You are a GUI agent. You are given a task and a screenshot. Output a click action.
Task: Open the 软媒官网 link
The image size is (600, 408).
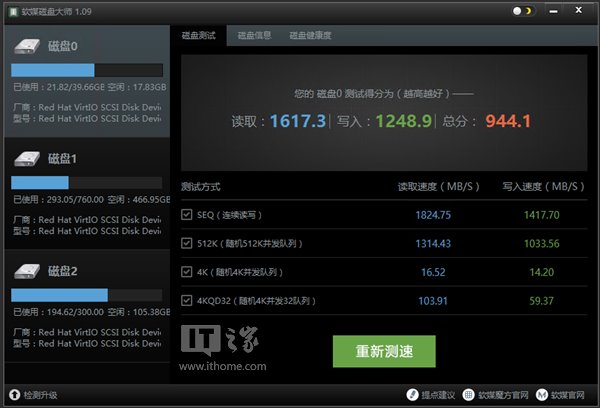(567, 395)
